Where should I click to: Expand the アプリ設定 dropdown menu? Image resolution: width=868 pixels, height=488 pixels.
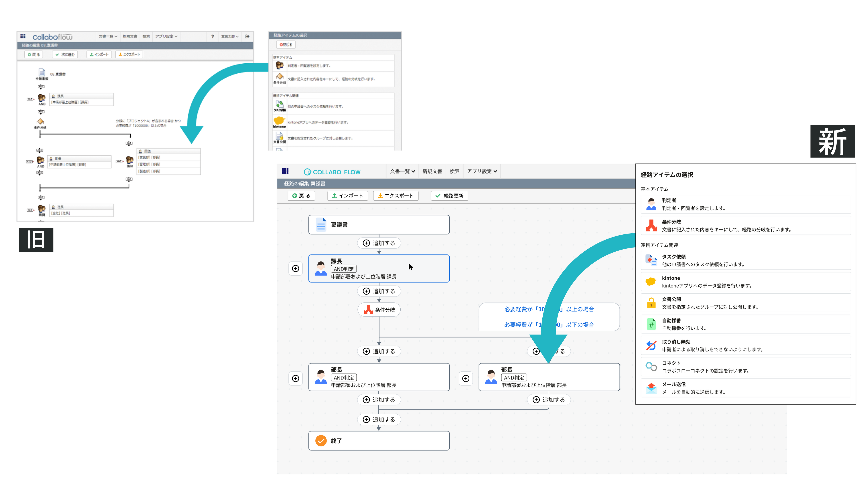481,171
